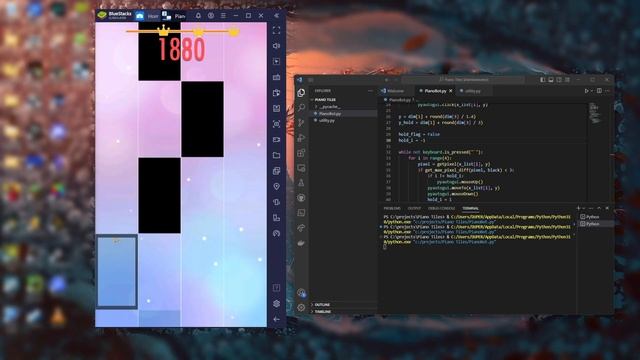The width and height of the screenshot is (640, 360).
Task: Tap the black tile under the score
Action: coord(159,51)
